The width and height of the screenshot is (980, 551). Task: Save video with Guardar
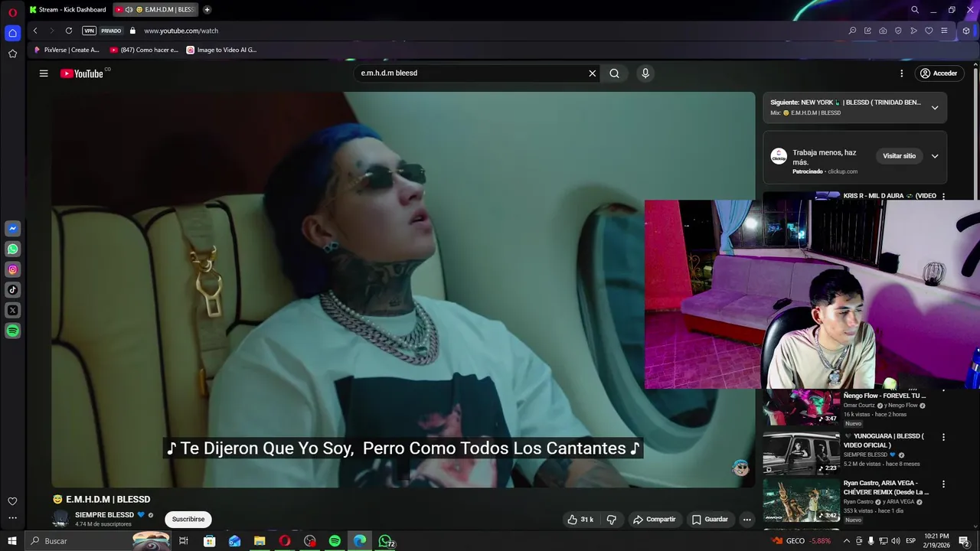click(x=710, y=520)
